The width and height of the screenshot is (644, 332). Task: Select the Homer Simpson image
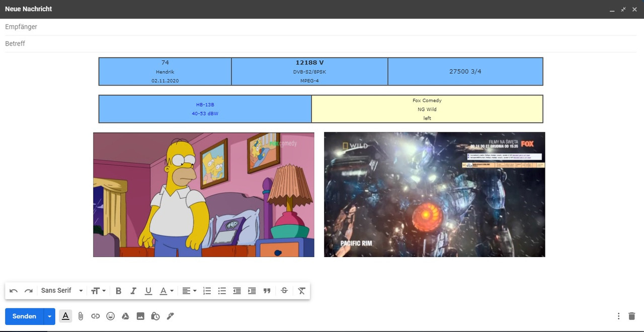[x=204, y=195]
